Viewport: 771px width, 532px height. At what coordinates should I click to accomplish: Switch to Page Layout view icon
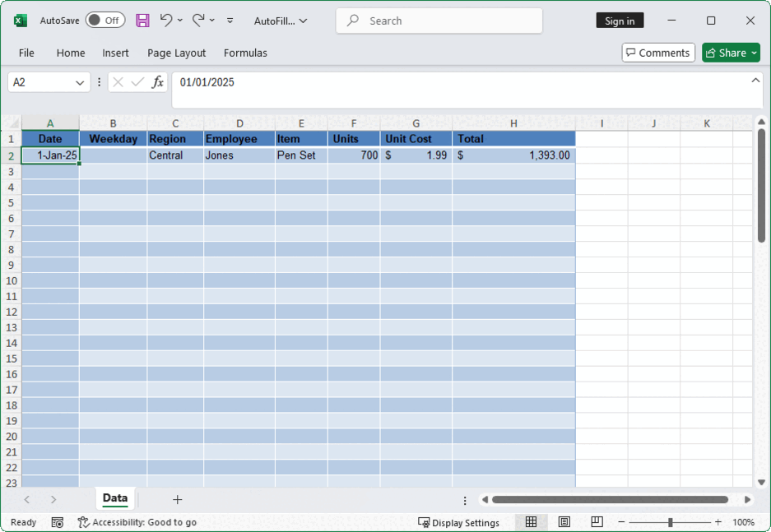click(x=564, y=522)
